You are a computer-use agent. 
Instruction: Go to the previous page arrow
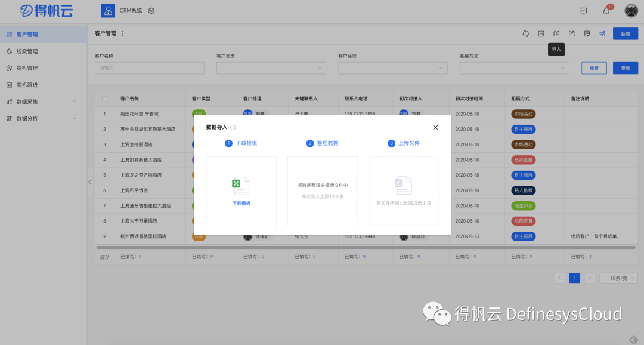[559, 278]
